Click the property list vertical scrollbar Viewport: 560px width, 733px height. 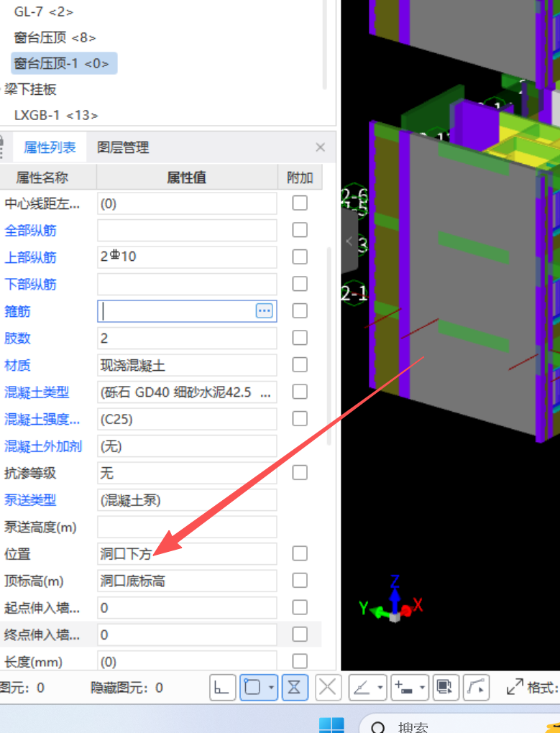click(329, 346)
